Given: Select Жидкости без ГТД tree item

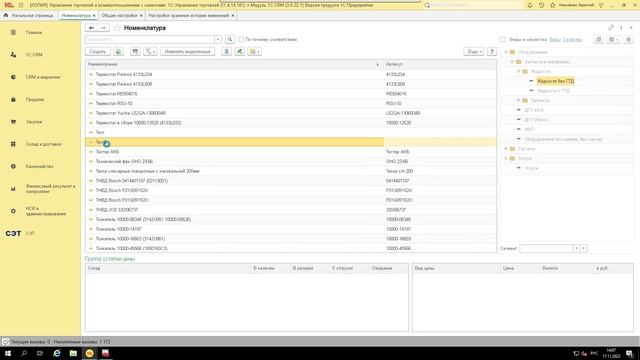Looking at the screenshot, I should 556,81.
